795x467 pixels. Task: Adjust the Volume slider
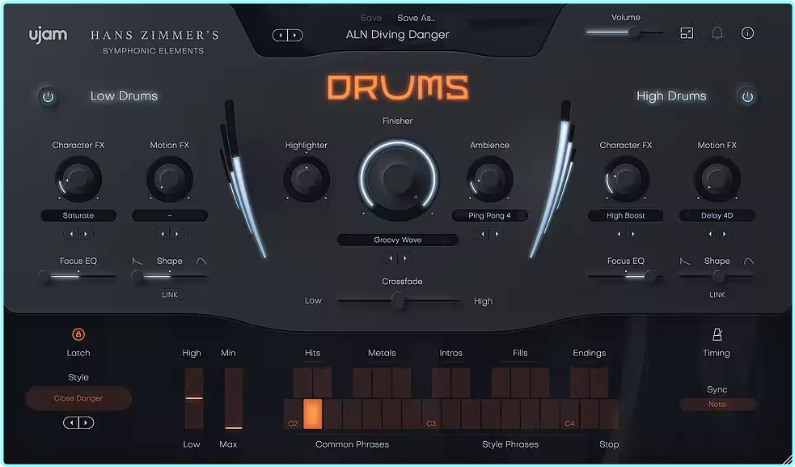pyautogui.click(x=625, y=32)
